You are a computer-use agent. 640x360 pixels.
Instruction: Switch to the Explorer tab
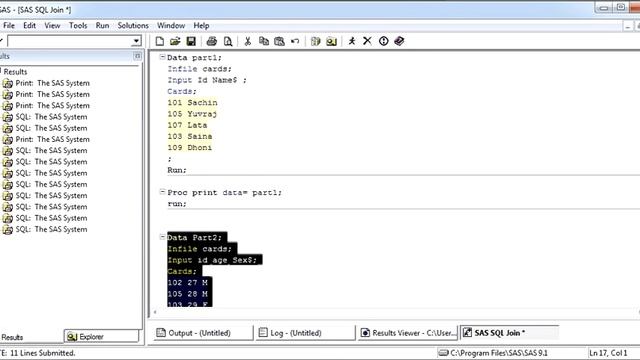[x=101, y=337]
